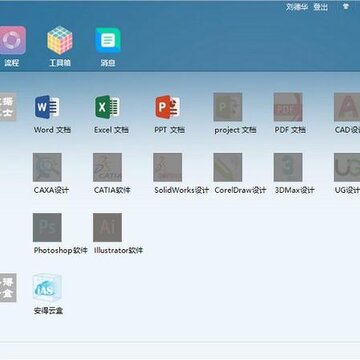Open the 消息 messages icon
360x360 pixels.
pos(108,40)
